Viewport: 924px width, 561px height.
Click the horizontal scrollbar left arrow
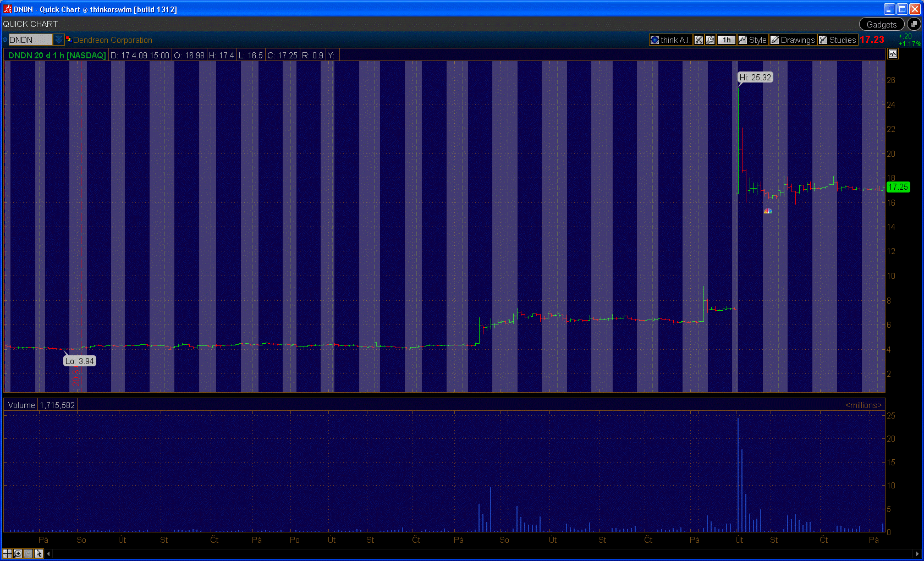tap(48, 553)
